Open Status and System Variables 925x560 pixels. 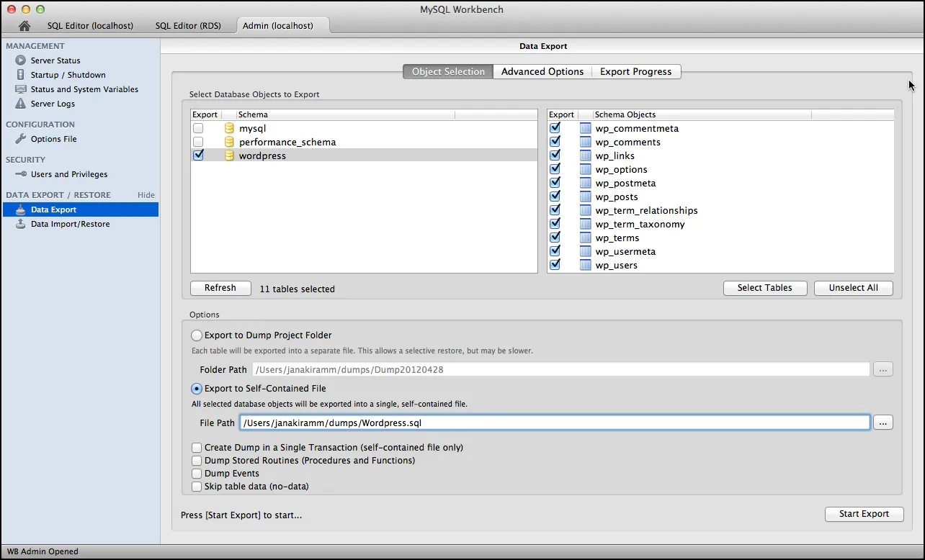[x=84, y=89]
